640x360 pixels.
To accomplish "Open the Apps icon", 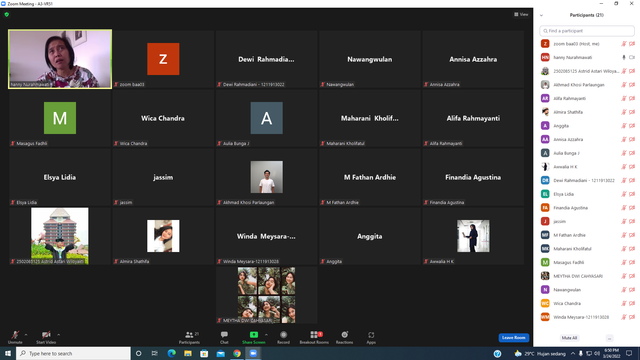I will click(371, 335).
